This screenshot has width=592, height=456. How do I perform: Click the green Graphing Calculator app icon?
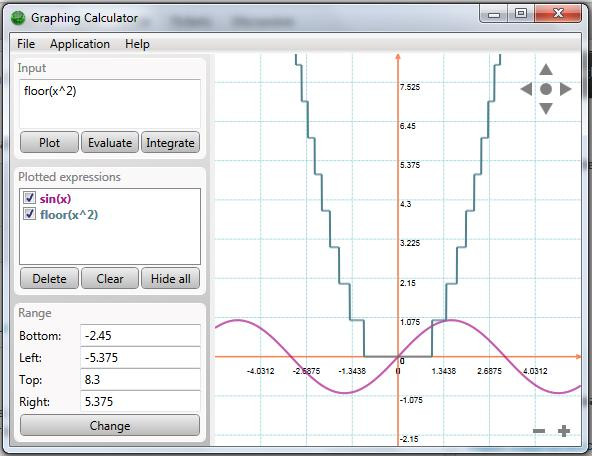pyautogui.click(x=18, y=18)
